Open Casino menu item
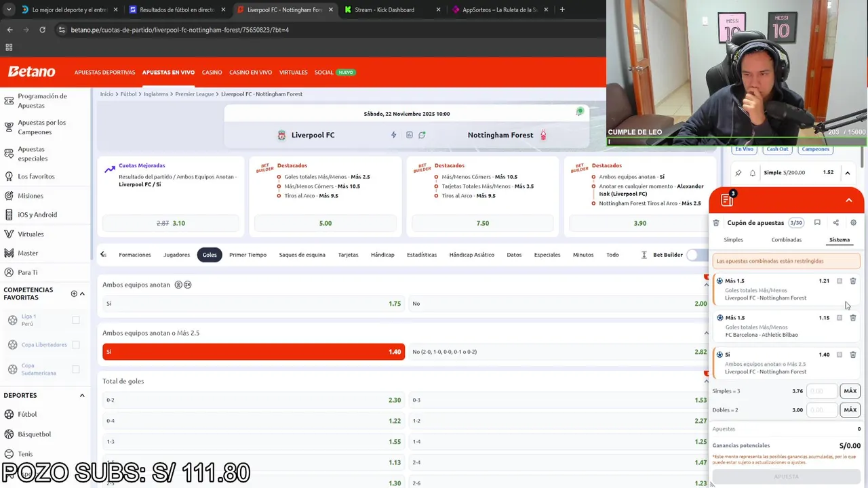Viewport: 868px width, 488px height. (212, 72)
